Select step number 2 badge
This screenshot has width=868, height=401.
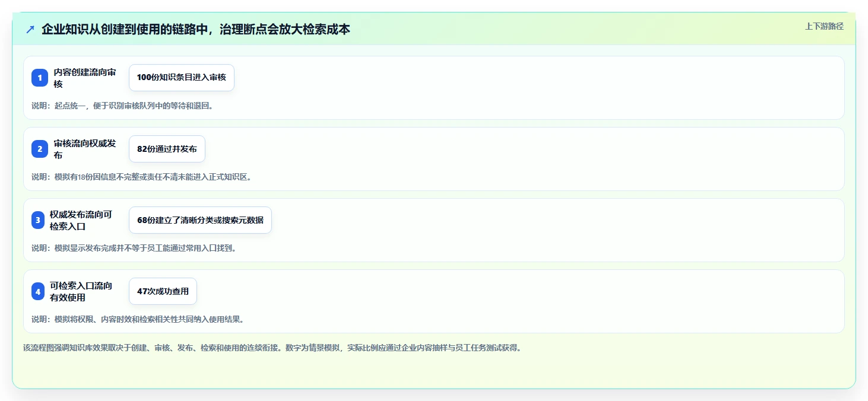click(x=40, y=149)
